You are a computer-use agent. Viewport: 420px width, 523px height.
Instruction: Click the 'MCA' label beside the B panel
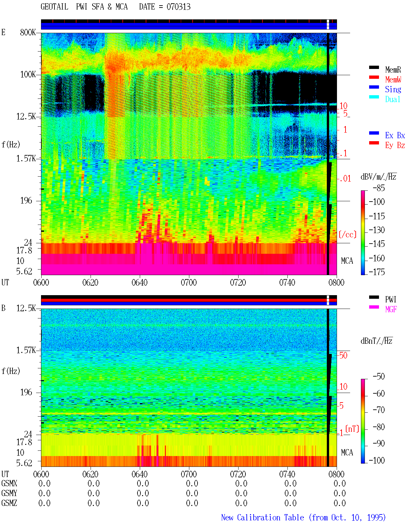coord(347,453)
